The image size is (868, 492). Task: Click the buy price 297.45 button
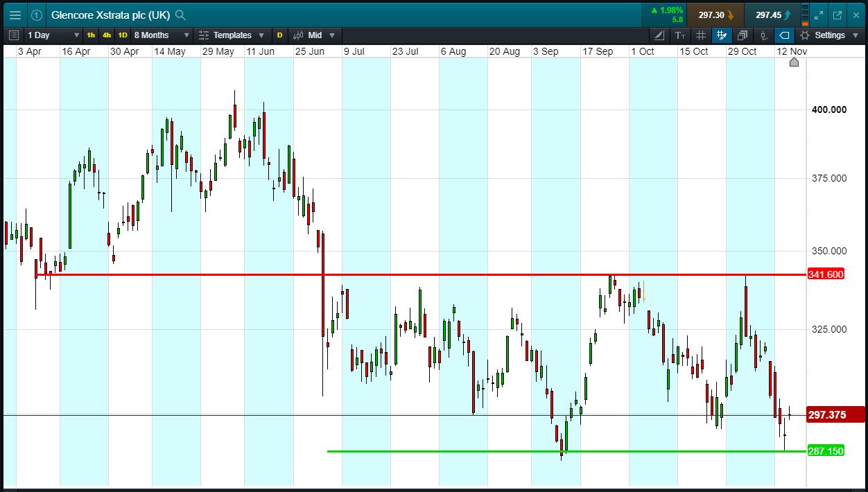pos(772,15)
